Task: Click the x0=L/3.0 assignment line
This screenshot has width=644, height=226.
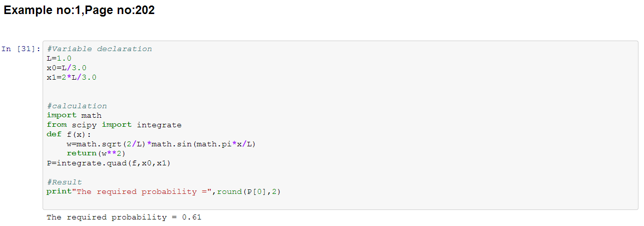Action: (67, 68)
